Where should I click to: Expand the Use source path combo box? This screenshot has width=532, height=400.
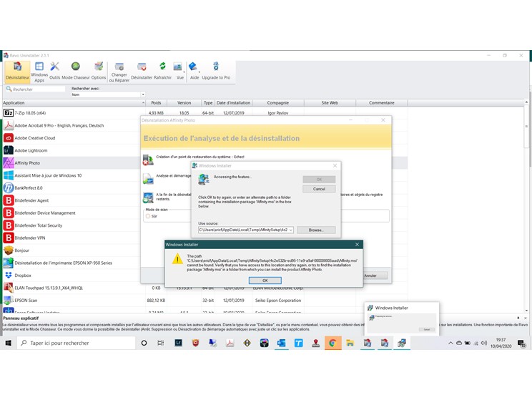point(291,230)
